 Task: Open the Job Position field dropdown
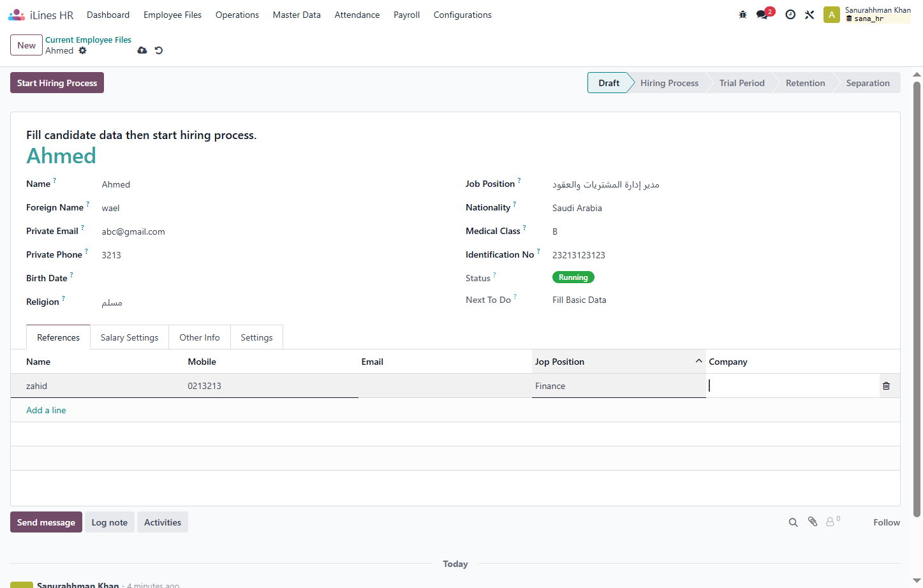click(x=718, y=184)
